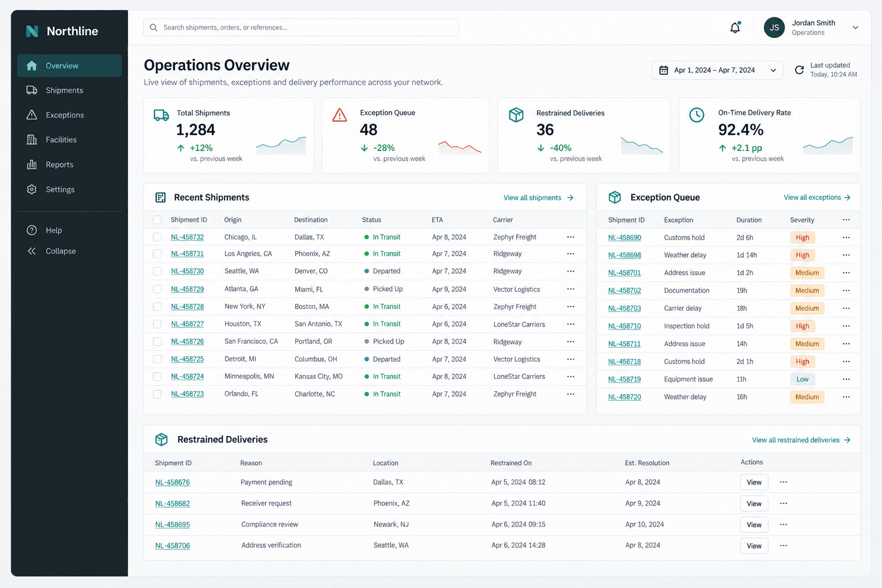Open the notifications bell
The height and width of the screenshot is (588, 882).
pos(735,28)
